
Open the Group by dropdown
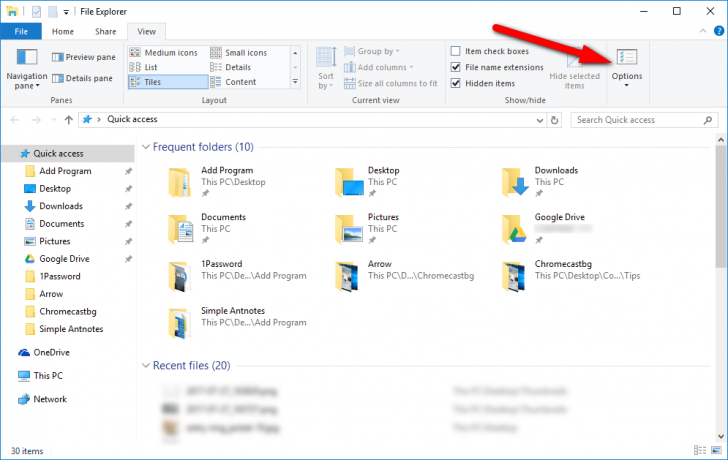coord(371,51)
